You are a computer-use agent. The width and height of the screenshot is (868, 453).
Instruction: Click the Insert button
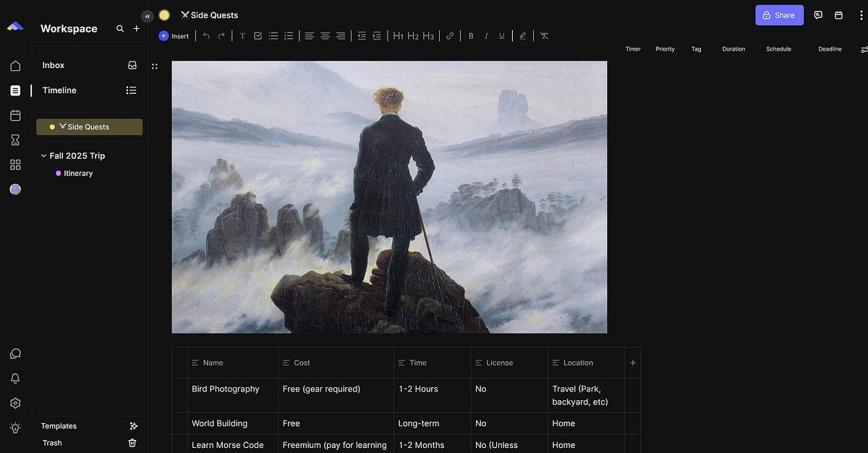[174, 36]
